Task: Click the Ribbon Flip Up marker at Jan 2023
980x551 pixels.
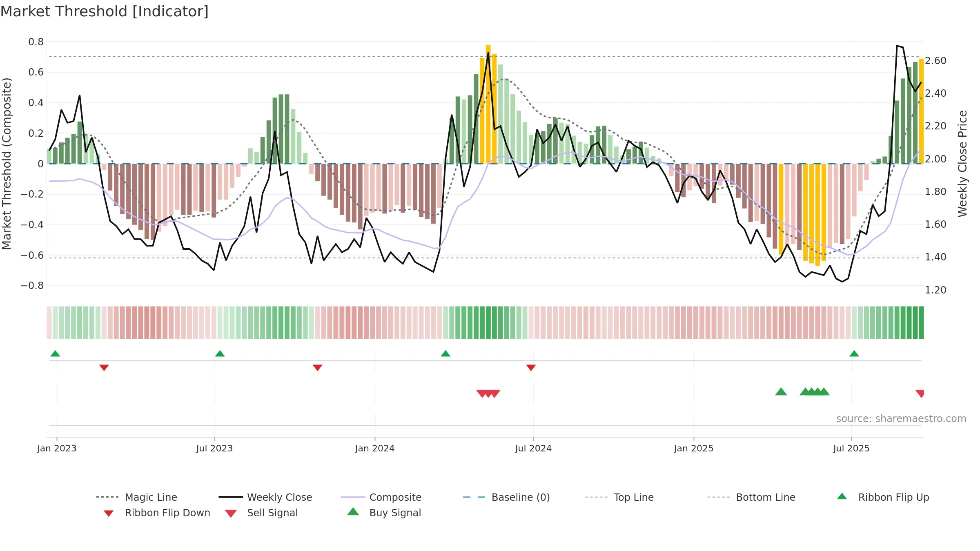Action: (55, 353)
